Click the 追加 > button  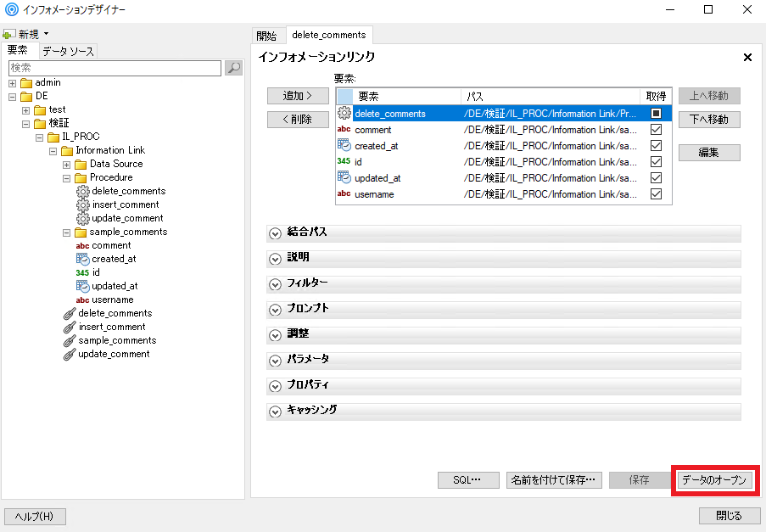(298, 96)
